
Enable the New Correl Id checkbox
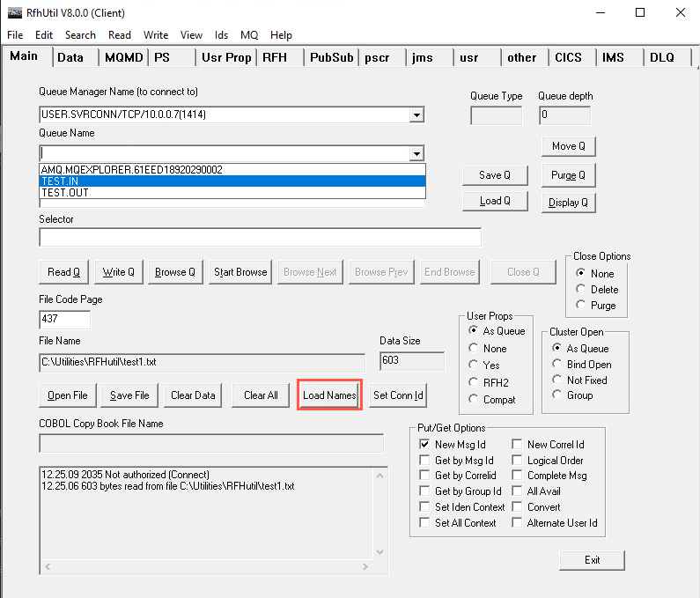pyautogui.click(x=517, y=445)
